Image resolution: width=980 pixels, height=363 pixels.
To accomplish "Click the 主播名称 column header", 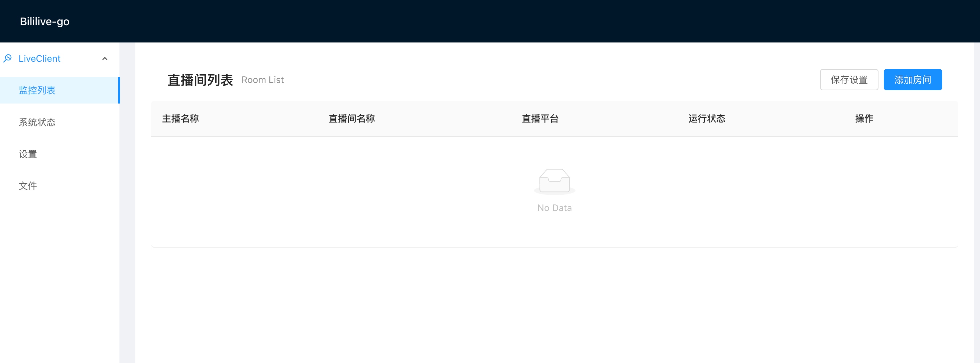I will tap(180, 118).
